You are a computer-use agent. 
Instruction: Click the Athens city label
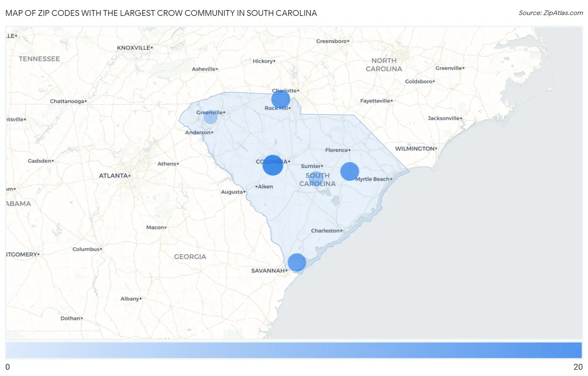click(167, 164)
